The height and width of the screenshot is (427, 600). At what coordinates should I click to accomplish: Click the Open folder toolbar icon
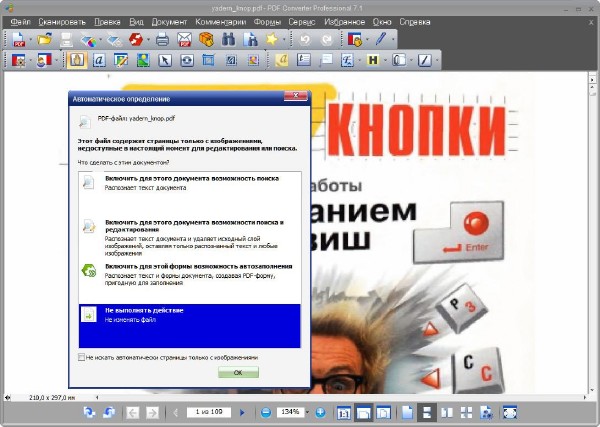[x=43, y=40]
